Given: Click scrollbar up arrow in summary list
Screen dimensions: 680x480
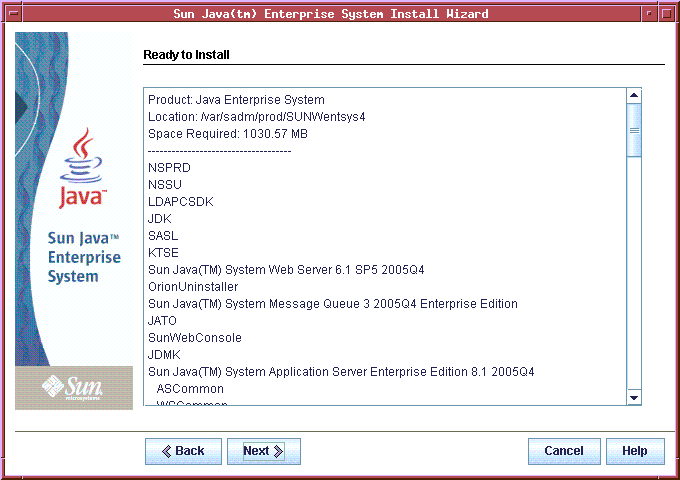Looking at the screenshot, I should pyautogui.click(x=634, y=95).
